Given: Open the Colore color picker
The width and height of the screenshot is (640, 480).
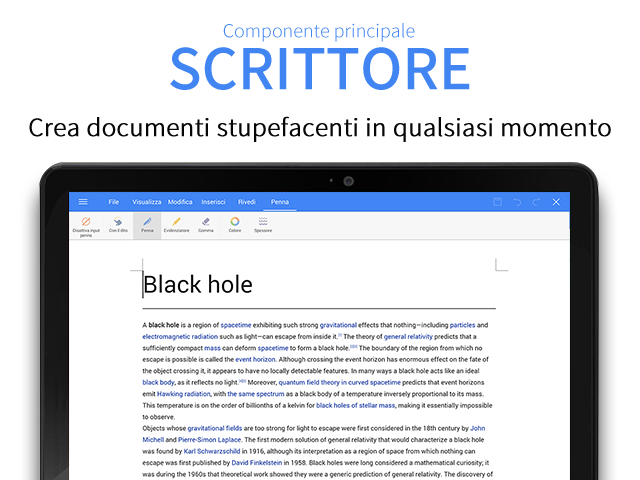Looking at the screenshot, I should pos(235,225).
